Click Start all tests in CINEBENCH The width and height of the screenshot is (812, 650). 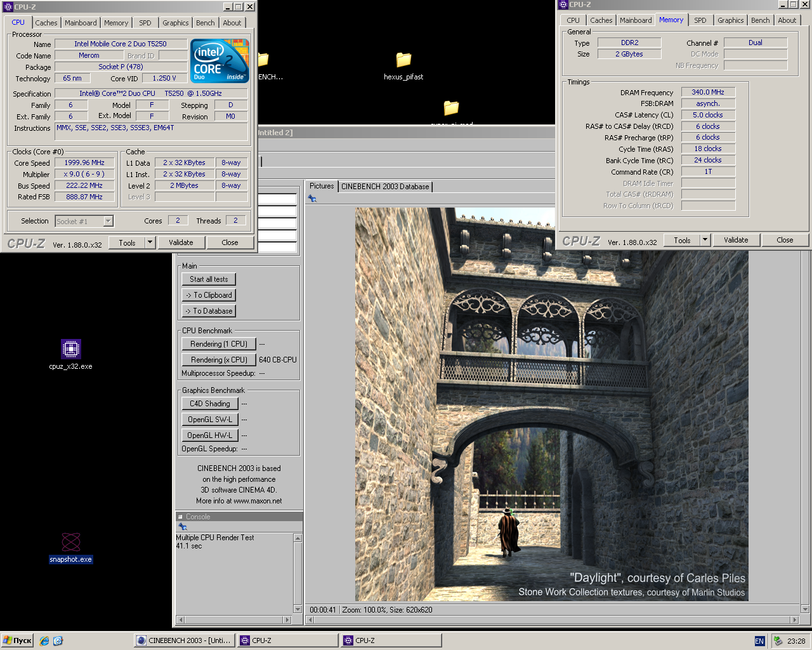209,279
